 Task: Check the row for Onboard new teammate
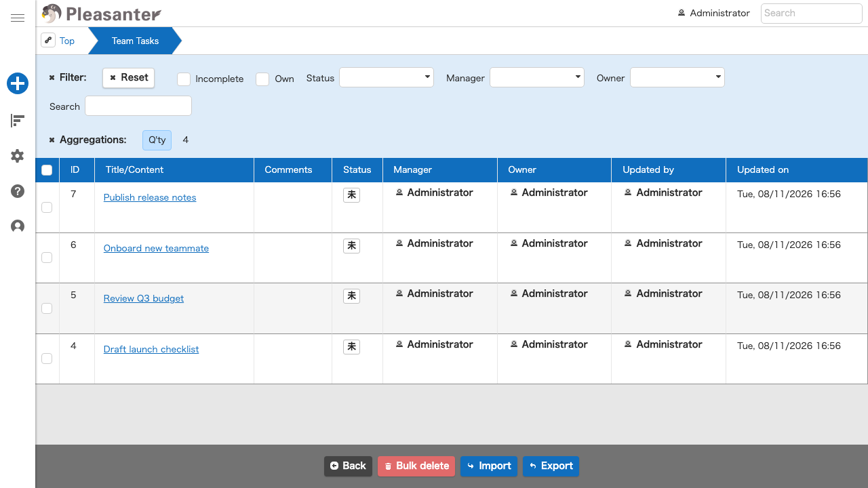click(47, 258)
